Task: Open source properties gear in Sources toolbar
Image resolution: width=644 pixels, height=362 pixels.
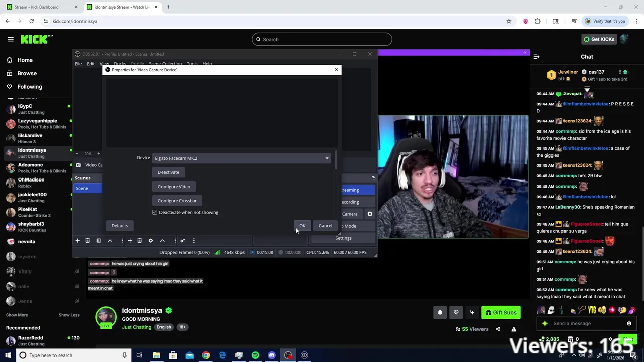Action: click(150, 241)
